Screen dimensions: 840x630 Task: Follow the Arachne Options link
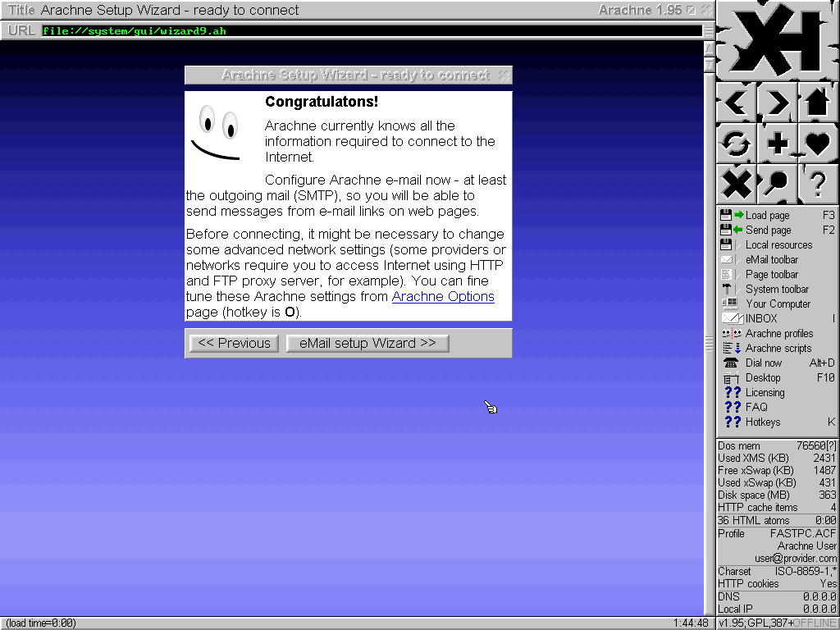443,296
